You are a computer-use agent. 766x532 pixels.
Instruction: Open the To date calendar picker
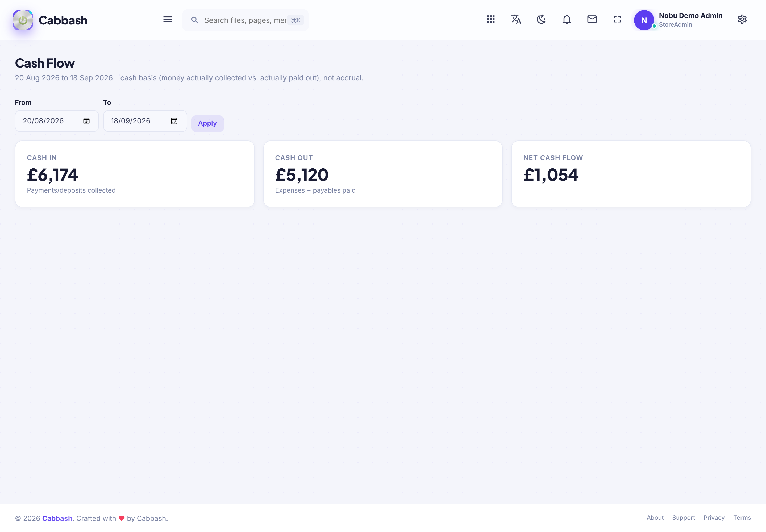point(174,121)
